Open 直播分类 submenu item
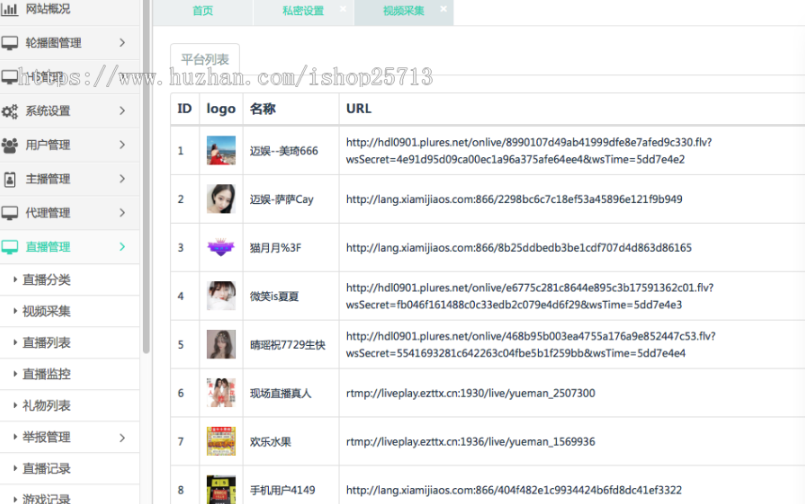The width and height of the screenshot is (805, 504). pyautogui.click(x=46, y=280)
